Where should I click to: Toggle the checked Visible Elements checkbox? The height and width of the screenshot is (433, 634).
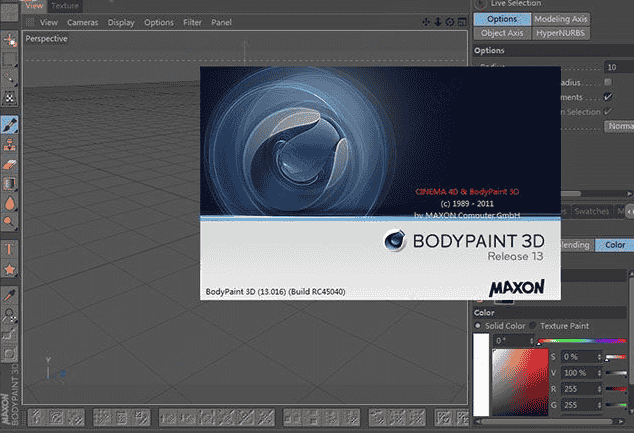point(607,97)
